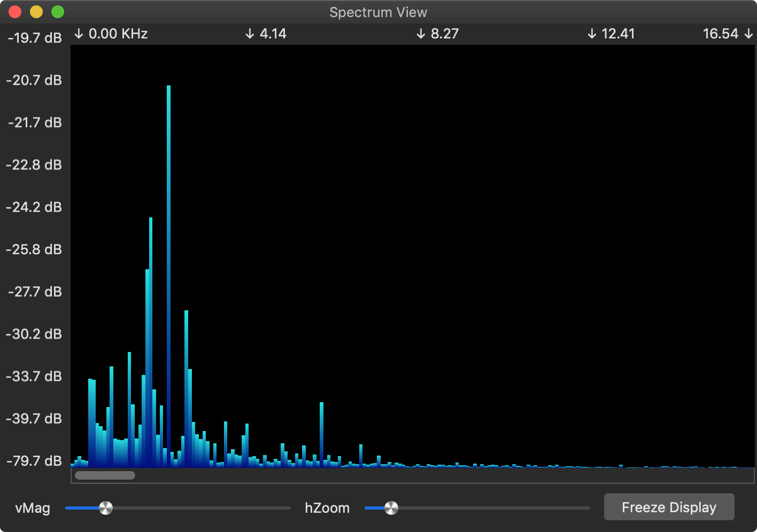Click the horizontal scrollbar thumb below the spectrum
Image resolution: width=757 pixels, height=532 pixels.
click(x=105, y=475)
